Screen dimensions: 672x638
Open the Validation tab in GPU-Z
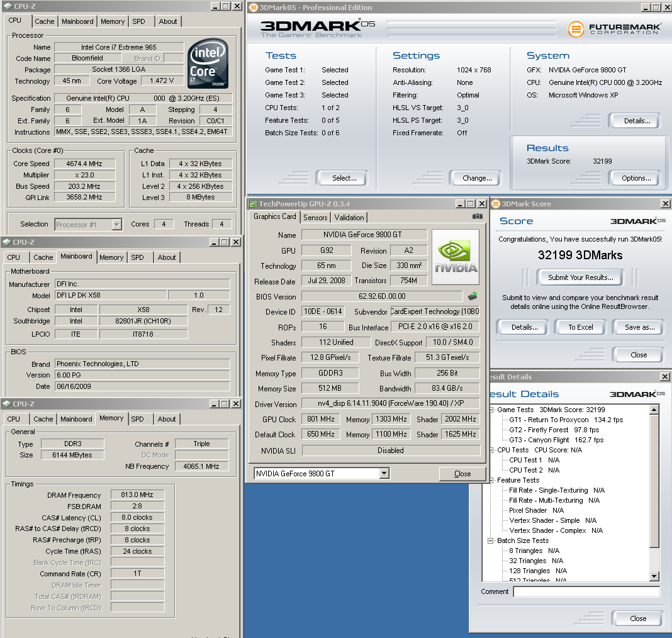(349, 218)
